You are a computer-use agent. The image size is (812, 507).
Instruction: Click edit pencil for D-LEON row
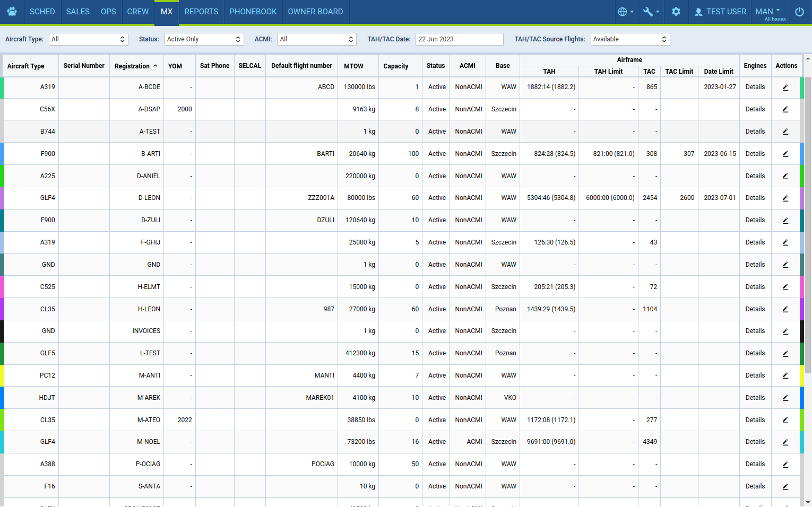785,198
